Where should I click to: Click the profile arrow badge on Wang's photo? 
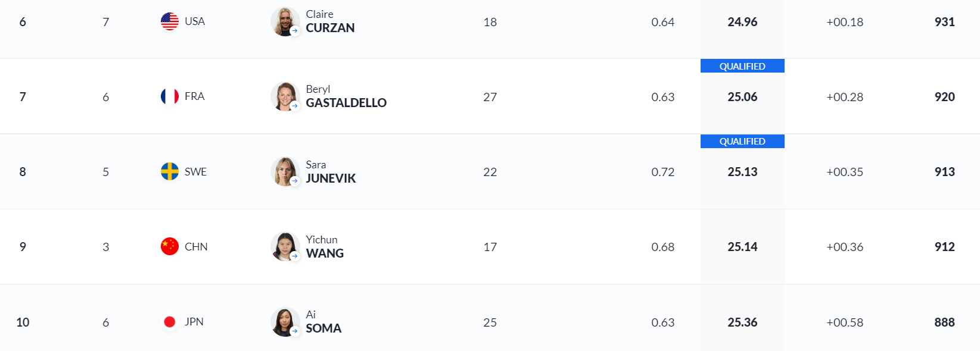tap(295, 256)
